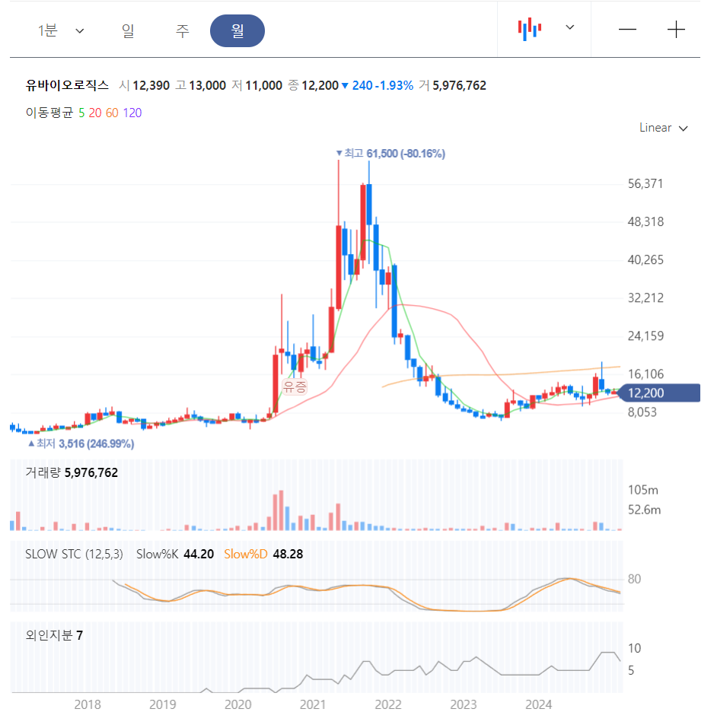
Task: Click the current price tag 12,200
Action: point(660,393)
